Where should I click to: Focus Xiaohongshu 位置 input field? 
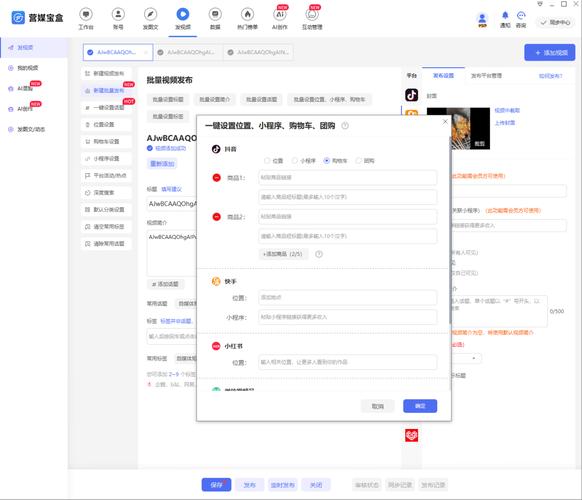pyautogui.click(x=347, y=362)
